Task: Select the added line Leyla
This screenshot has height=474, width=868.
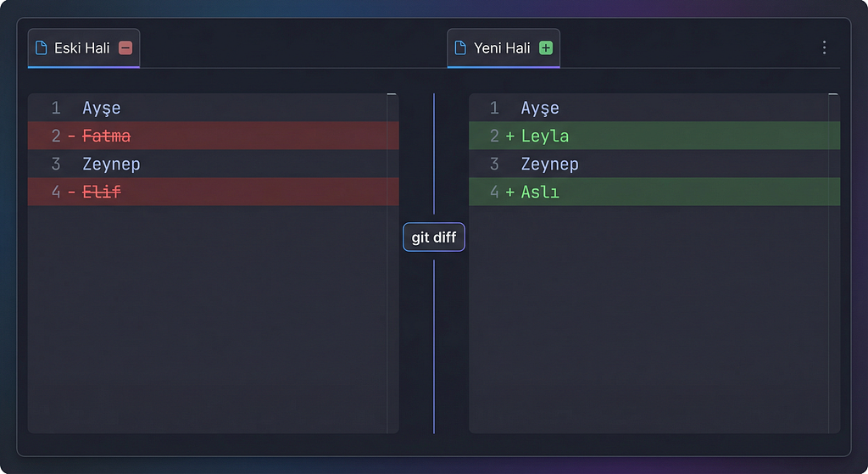Action: pos(654,136)
